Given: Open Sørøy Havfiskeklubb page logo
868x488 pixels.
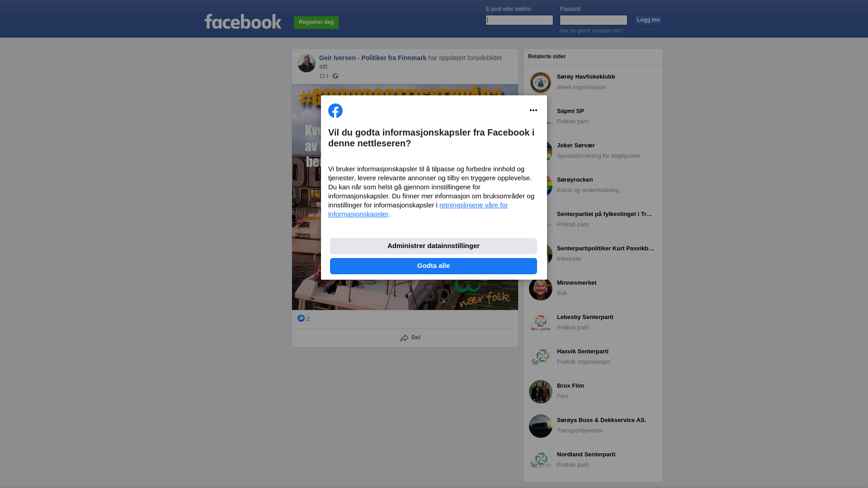Looking at the screenshot, I should [x=541, y=83].
